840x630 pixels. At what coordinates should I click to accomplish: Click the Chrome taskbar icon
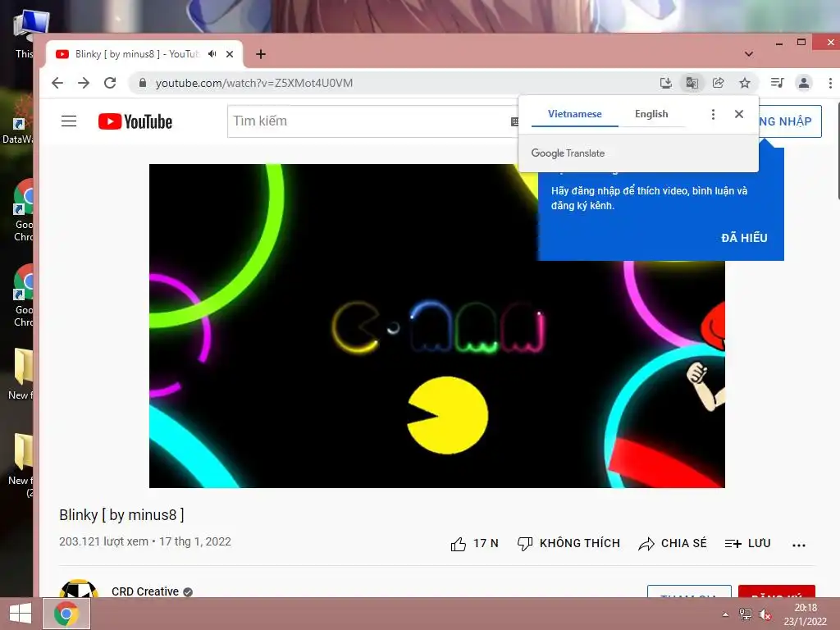tap(66, 614)
